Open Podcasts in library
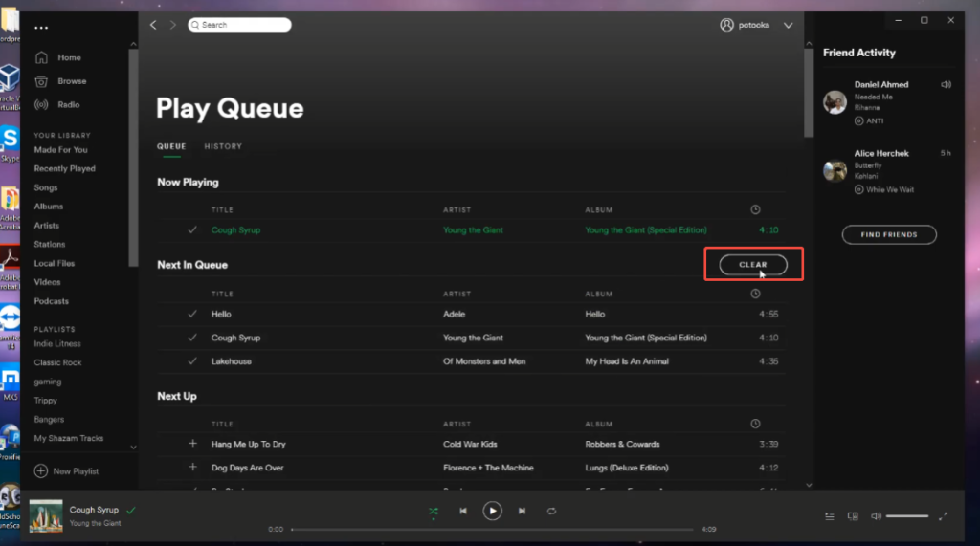980x546 pixels. 52,301
